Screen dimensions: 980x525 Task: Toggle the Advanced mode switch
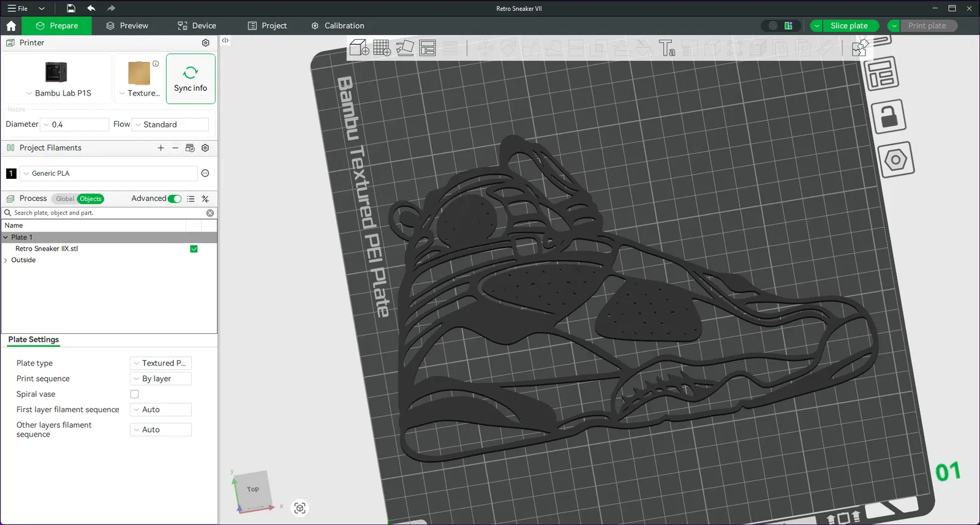point(175,199)
